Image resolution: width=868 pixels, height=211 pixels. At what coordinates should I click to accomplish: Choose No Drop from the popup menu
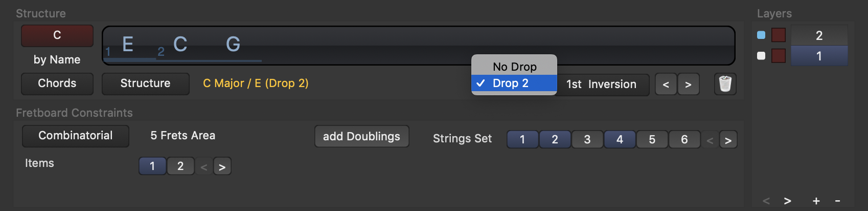point(514,67)
